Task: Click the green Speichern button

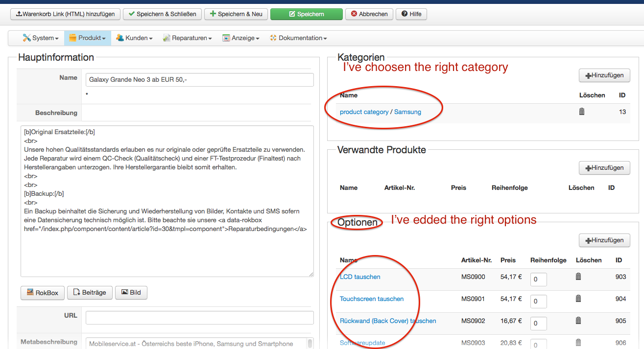Action: coord(306,14)
